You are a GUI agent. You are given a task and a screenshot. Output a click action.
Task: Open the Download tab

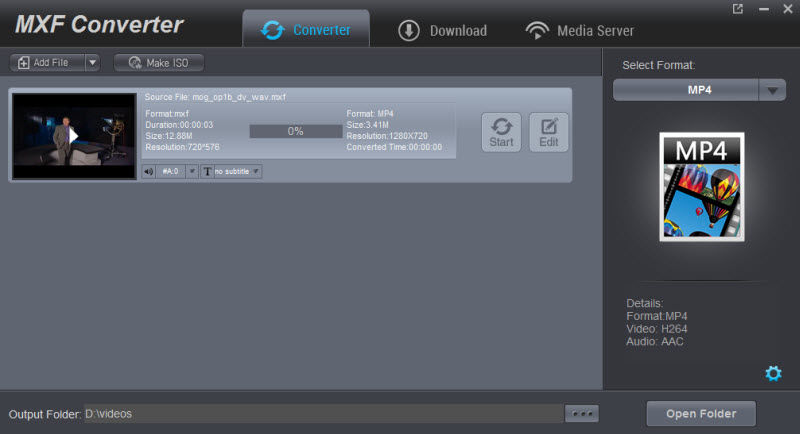[x=442, y=31]
